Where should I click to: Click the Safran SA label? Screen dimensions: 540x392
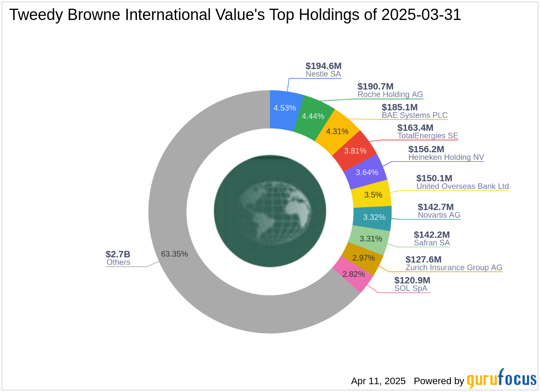431,243
